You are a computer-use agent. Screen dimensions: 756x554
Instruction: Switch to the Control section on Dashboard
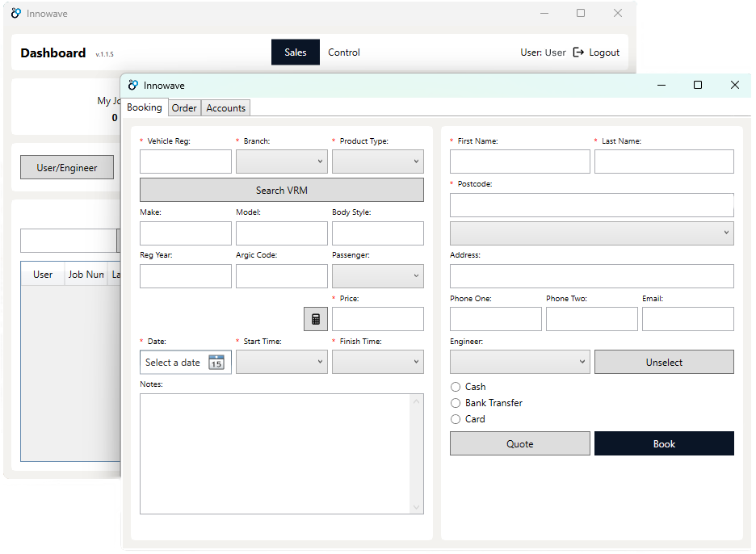pos(343,52)
